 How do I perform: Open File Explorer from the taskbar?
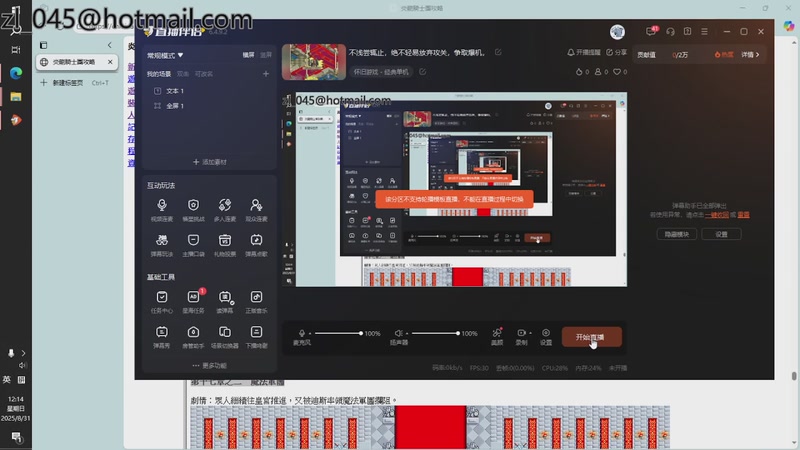click(16, 96)
